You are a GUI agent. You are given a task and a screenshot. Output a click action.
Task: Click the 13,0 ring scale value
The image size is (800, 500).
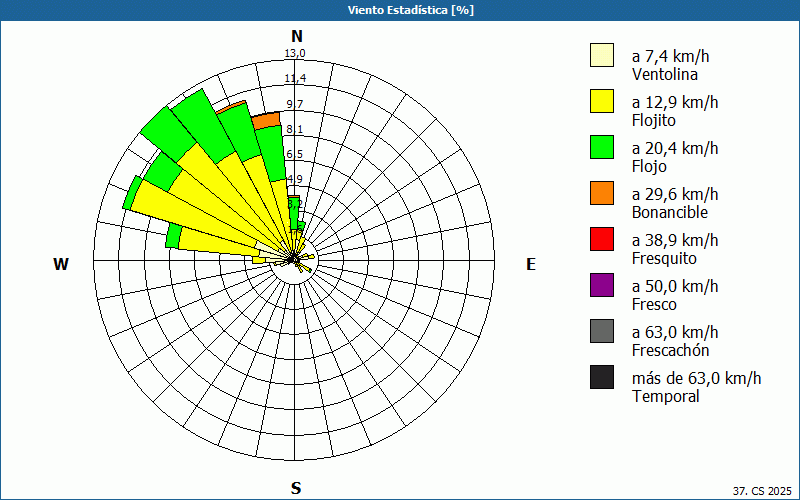[x=295, y=54]
